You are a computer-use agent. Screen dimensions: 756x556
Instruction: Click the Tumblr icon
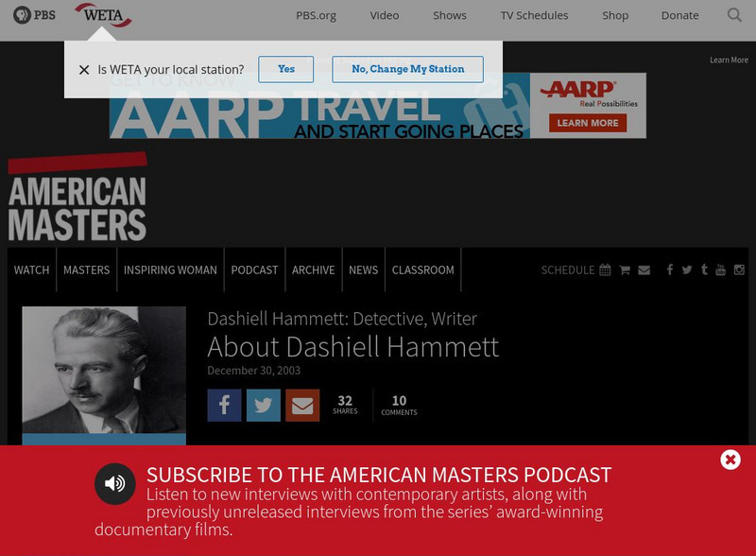coord(704,269)
